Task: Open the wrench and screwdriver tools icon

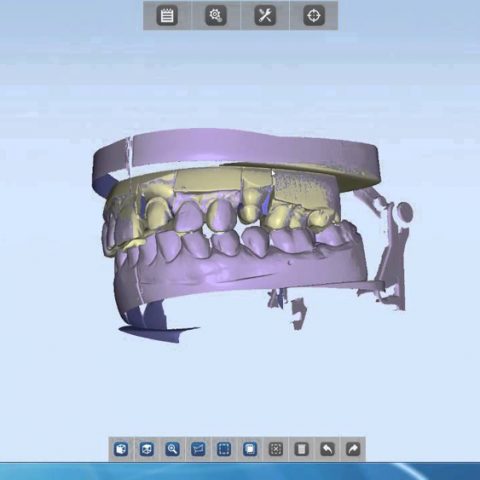Action: pyautogui.click(x=265, y=16)
